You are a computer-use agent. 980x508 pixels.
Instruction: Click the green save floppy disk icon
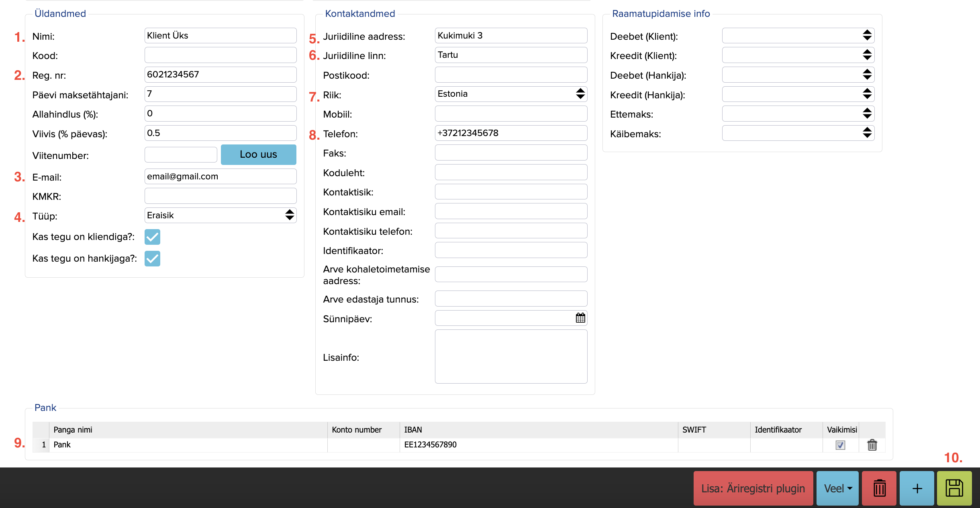[954, 488]
